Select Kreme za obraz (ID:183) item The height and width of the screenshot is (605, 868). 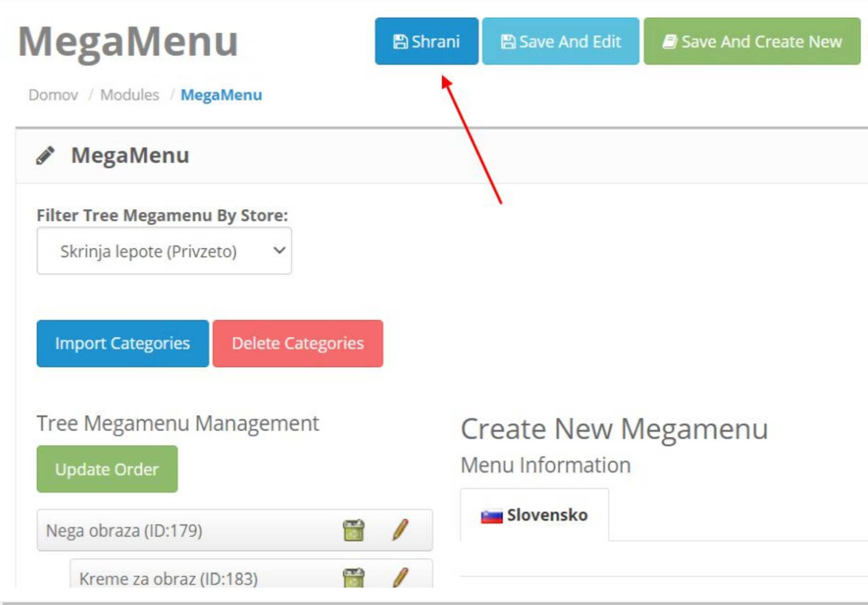tap(168, 578)
